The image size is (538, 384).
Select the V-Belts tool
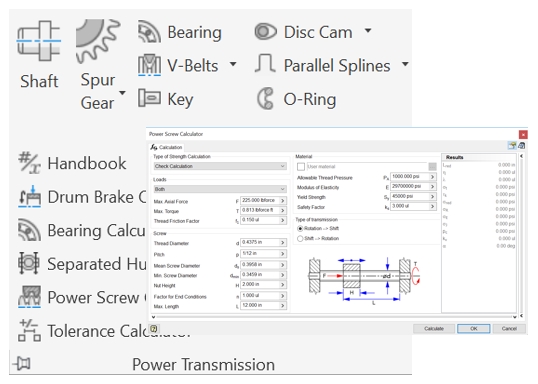coord(178,65)
